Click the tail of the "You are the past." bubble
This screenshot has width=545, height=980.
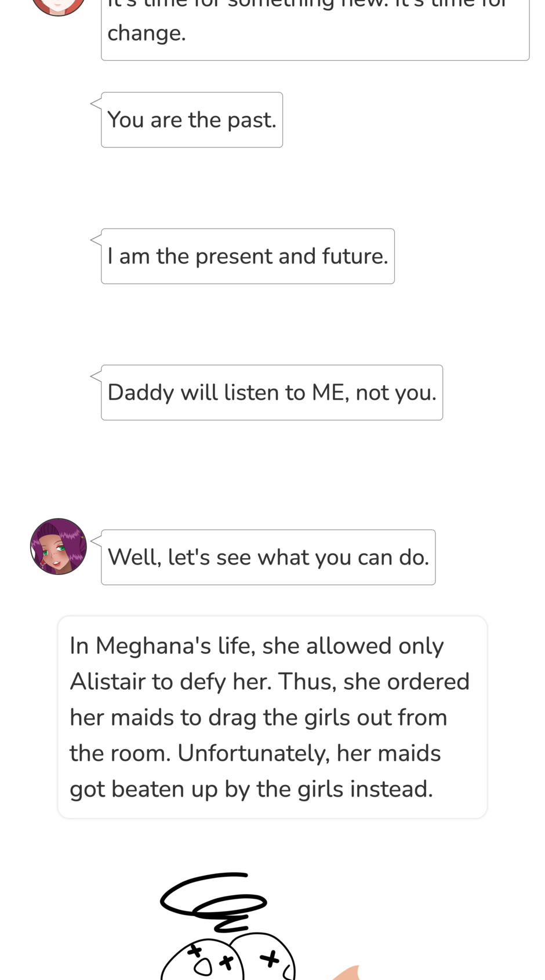(96, 104)
